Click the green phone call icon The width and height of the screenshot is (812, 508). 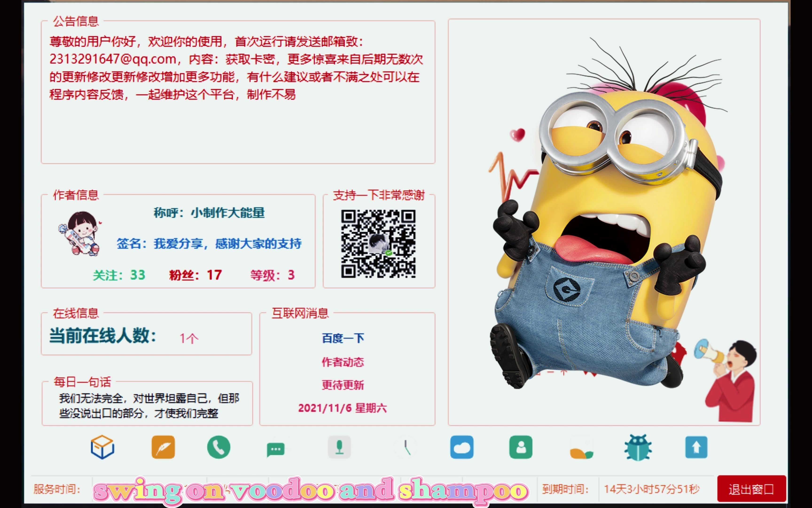pyautogui.click(x=219, y=447)
